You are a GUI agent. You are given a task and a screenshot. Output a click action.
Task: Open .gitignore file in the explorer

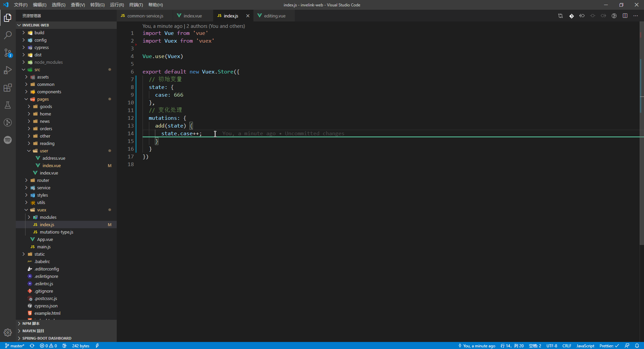[x=44, y=291]
